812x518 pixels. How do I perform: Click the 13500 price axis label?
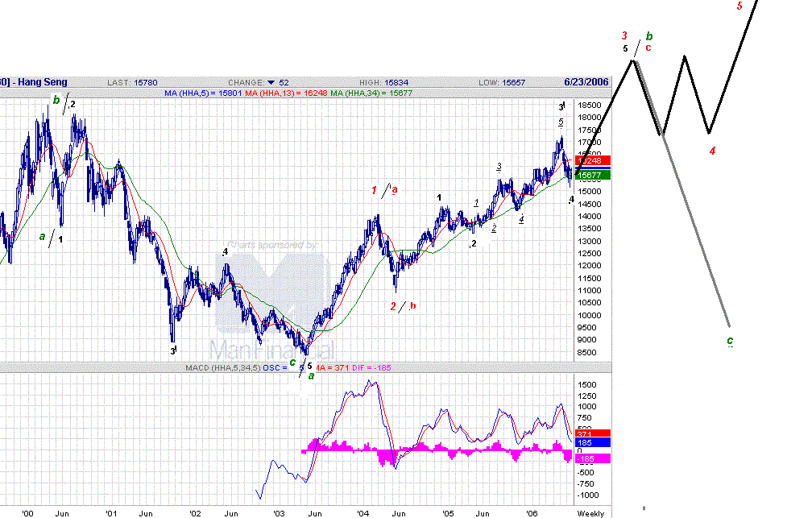click(x=590, y=229)
